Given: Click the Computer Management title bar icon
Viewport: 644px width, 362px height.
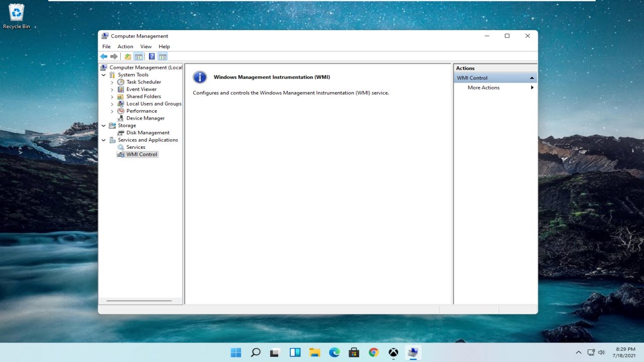Looking at the screenshot, I should 105,36.
